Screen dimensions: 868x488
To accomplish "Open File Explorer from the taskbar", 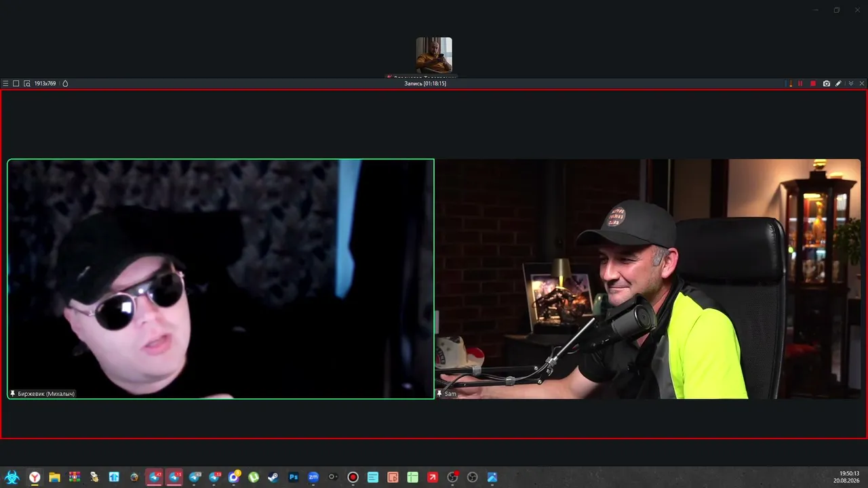I will (x=54, y=477).
